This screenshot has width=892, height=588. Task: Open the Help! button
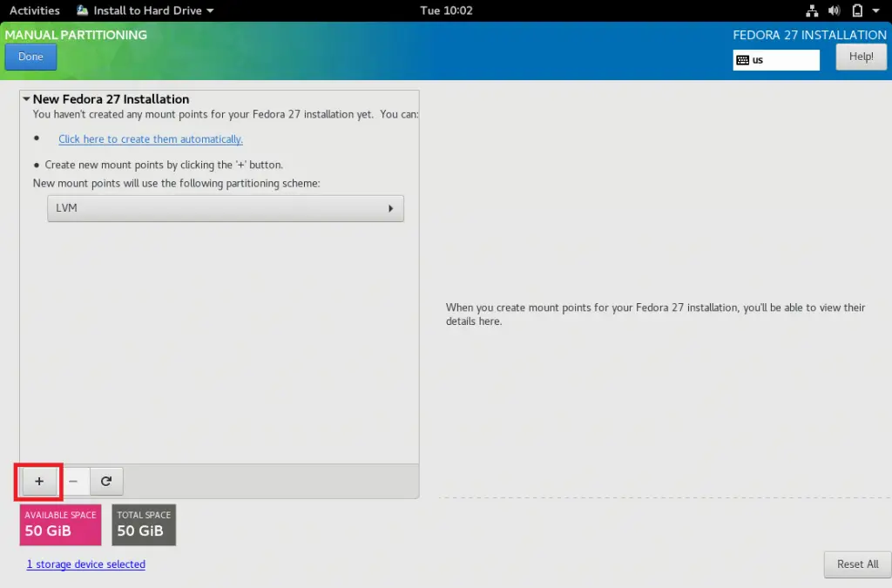[861, 57]
